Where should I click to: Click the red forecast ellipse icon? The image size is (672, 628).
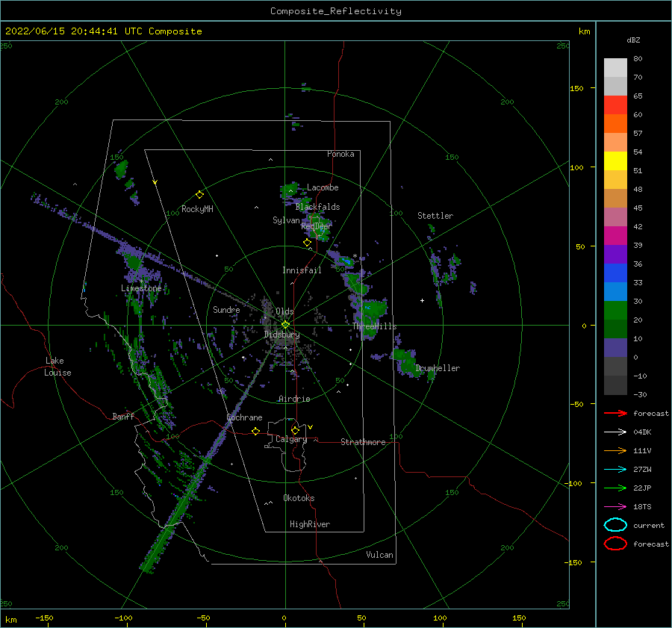pos(615,544)
